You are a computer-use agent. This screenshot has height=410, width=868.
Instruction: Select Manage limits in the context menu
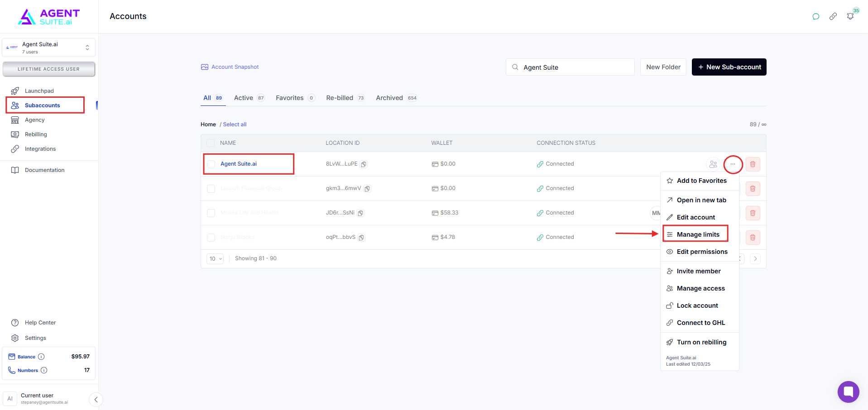coord(700,234)
